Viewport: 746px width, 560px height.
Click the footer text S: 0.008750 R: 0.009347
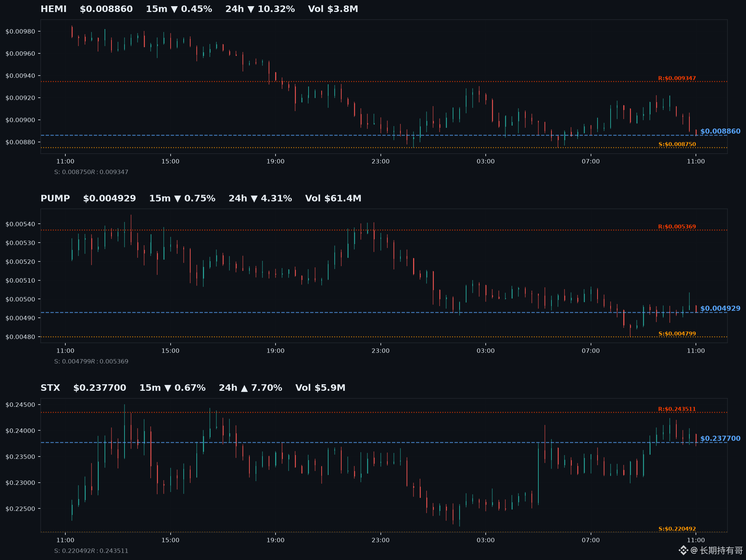coord(91,172)
